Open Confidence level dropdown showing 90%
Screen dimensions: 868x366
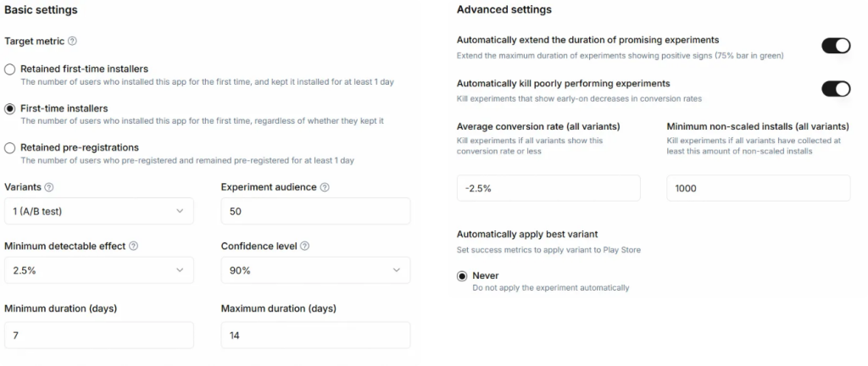click(315, 270)
